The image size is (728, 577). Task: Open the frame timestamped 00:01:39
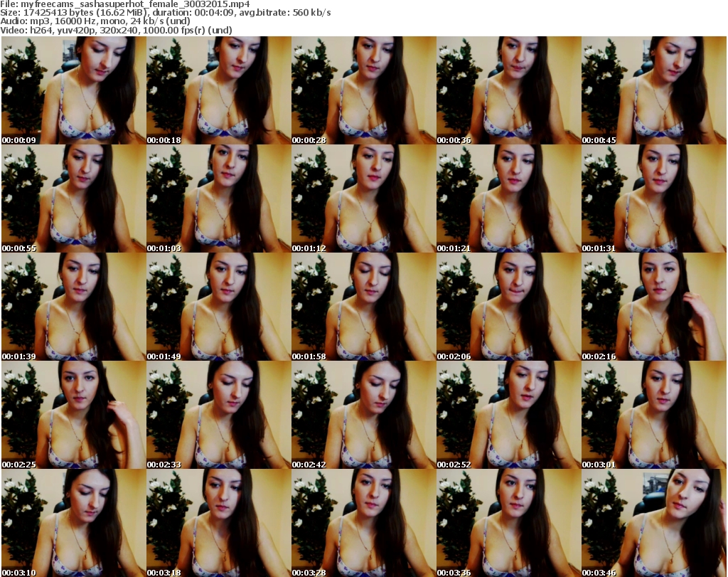(73, 307)
